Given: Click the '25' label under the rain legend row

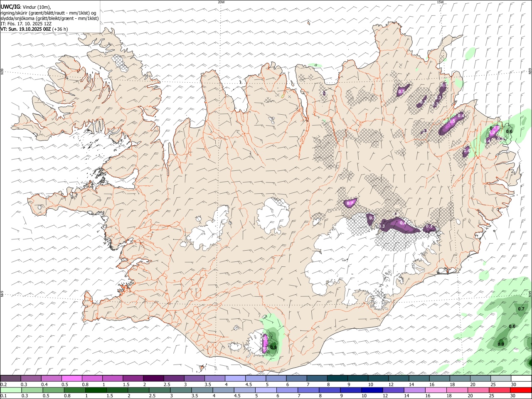Looking at the screenshot, I should pyautogui.click(x=491, y=396).
